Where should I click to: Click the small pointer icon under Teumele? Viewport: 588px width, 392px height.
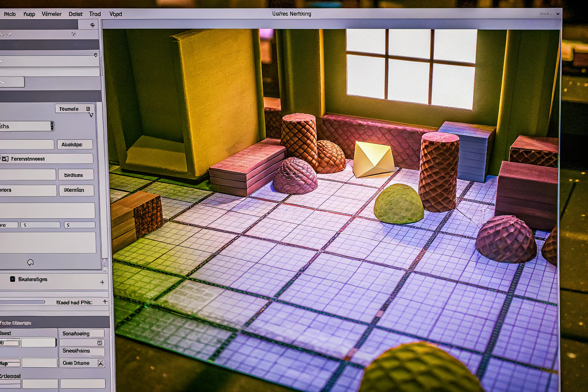[x=91, y=115]
